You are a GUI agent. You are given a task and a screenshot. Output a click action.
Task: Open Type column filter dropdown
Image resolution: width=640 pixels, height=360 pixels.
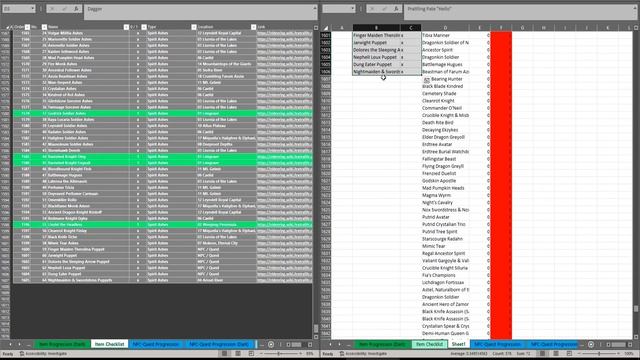(x=194, y=27)
